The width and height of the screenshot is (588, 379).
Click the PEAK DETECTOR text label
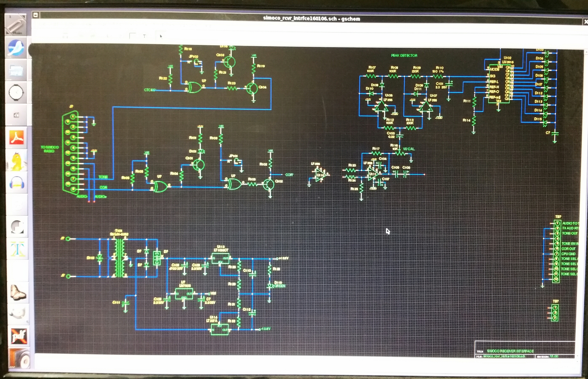404,56
